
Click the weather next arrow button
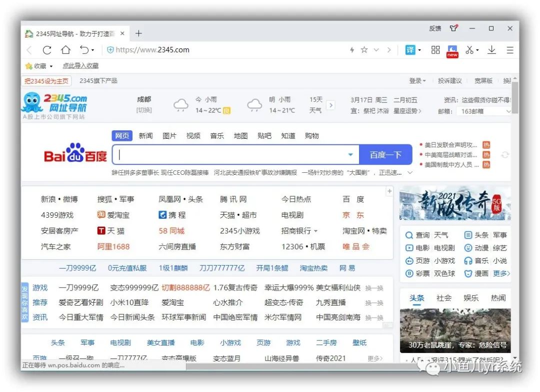click(x=330, y=105)
